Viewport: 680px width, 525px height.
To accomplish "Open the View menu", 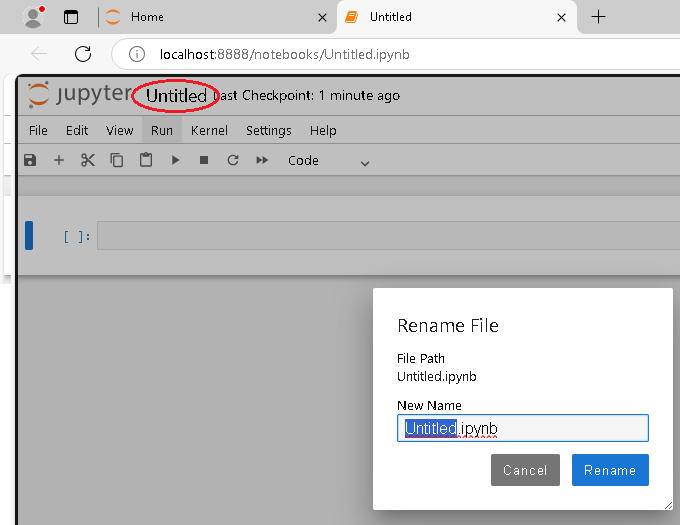I will click(119, 130).
